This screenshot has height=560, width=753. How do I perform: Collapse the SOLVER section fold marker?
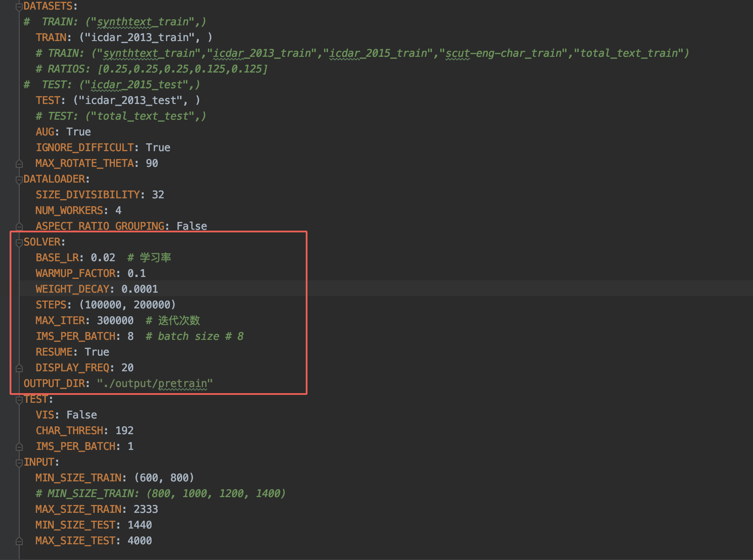point(19,242)
